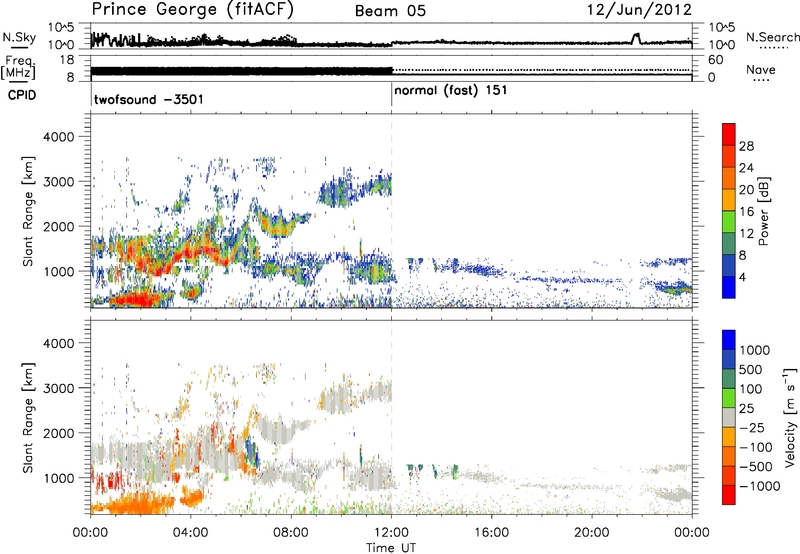The height and width of the screenshot is (554, 800).
Task: Pick the light green power swatch 12 to 16
Action: pos(729,221)
